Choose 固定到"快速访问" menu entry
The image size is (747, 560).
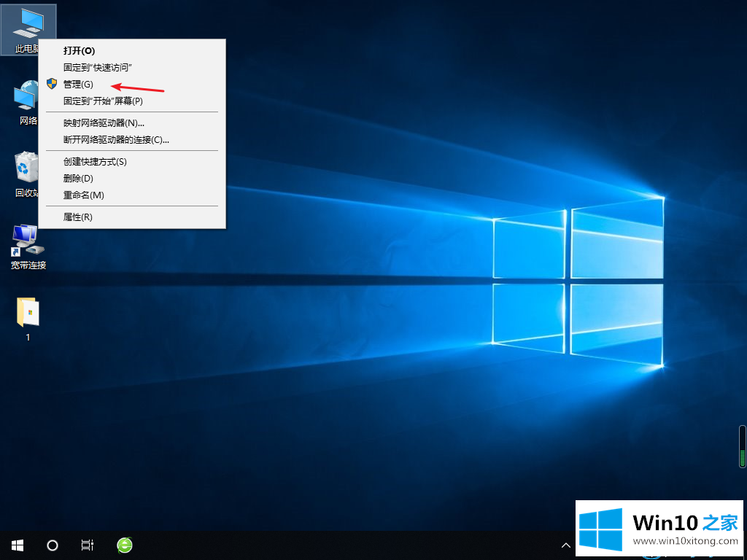pos(132,68)
